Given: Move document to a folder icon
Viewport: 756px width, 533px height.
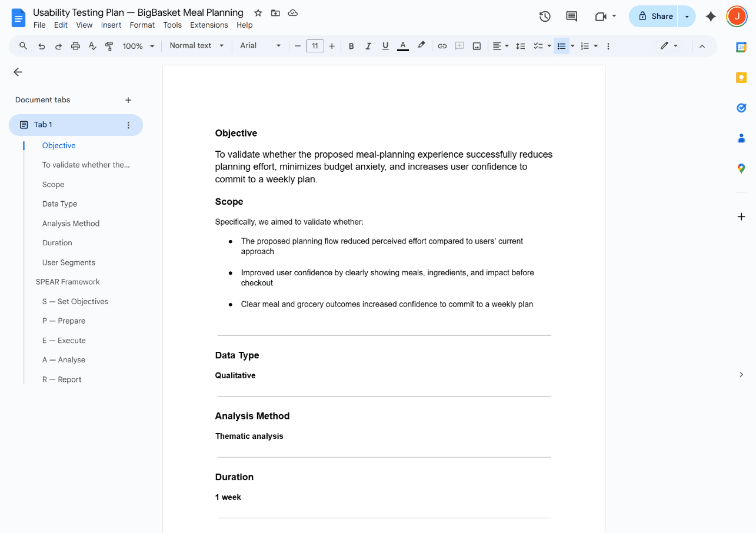Looking at the screenshot, I should tap(275, 13).
